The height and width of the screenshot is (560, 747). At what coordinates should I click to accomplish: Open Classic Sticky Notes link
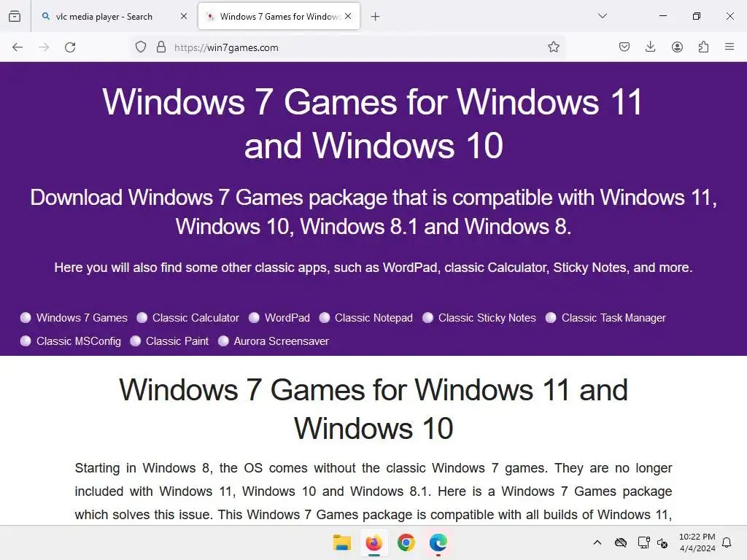tap(487, 318)
